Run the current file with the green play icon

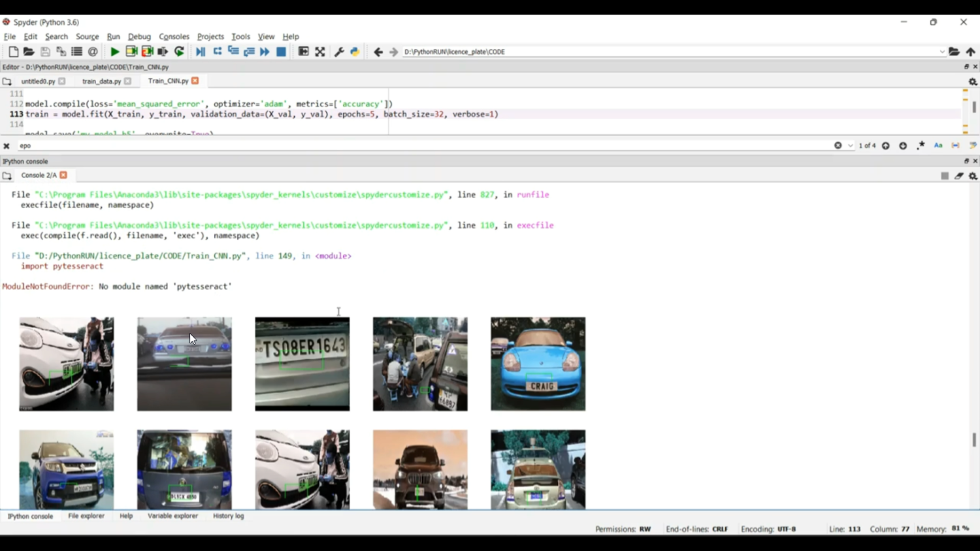pos(114,52)
